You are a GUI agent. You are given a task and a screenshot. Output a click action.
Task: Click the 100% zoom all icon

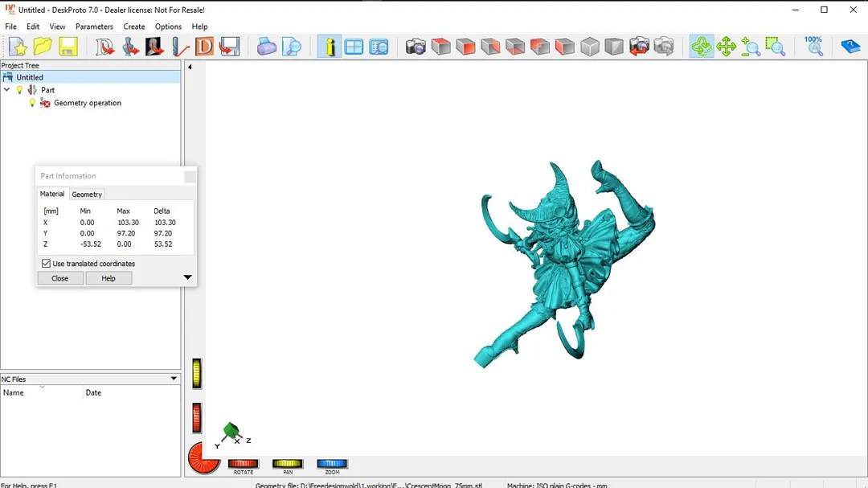tap(813, 47)
